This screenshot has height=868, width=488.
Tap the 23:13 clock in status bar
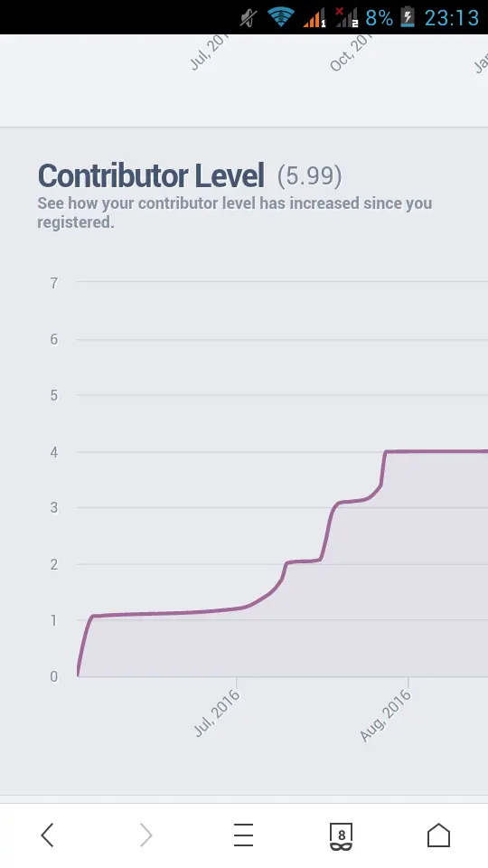click(452, 18)
